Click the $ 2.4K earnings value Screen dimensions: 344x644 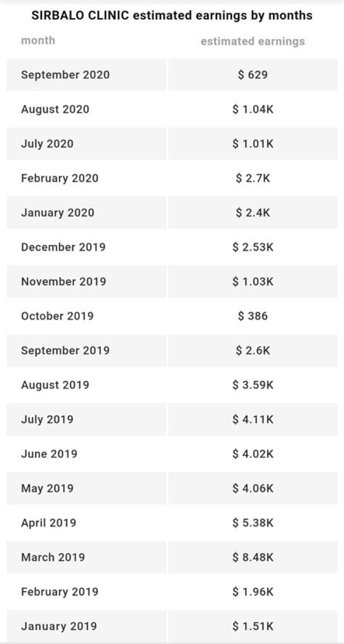253,212
